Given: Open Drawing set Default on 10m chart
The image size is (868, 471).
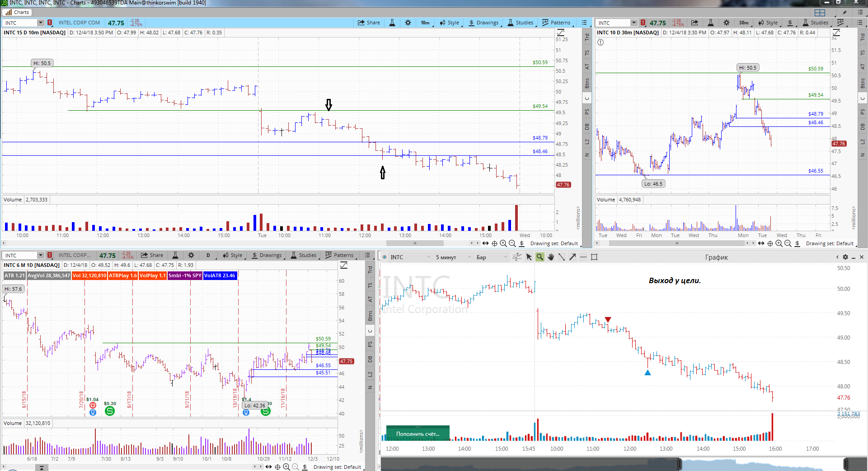Looking at the screenshot, I should click(554, 243).
